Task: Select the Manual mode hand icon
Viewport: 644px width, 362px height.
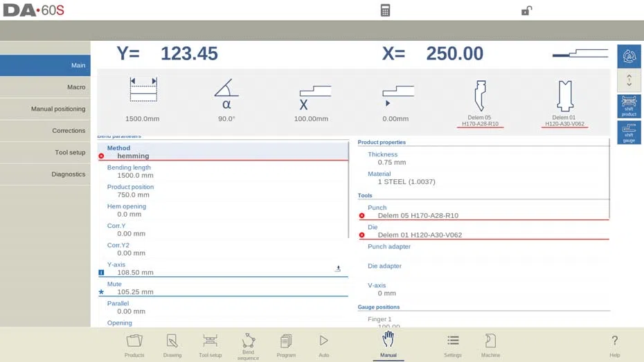Action: point(388,345)
